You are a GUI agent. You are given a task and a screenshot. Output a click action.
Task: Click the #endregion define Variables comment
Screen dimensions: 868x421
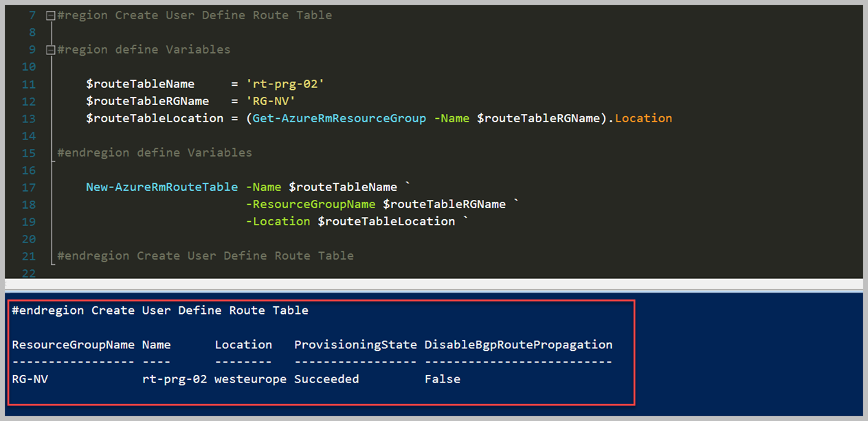tap(154, 152)
